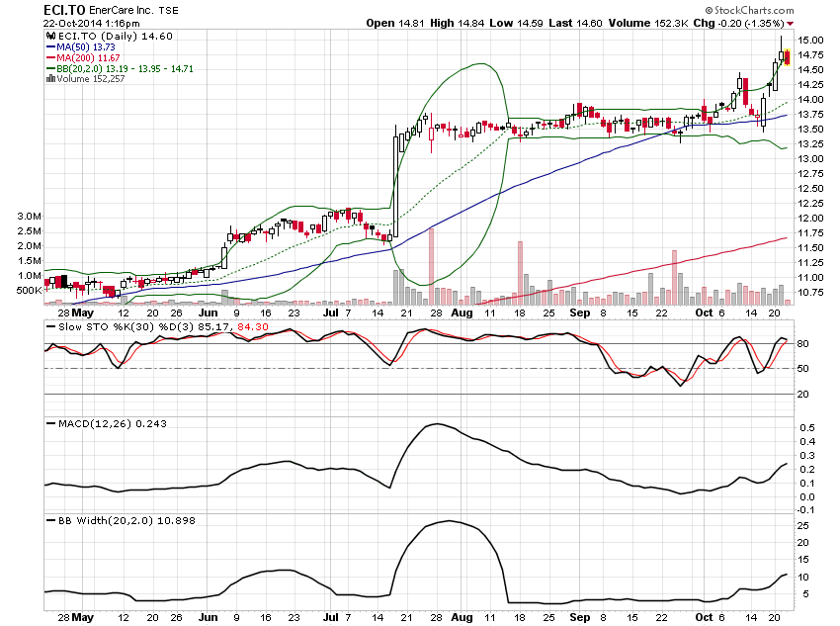Click the volume bars icon in legend
This screenshot has height=626, width=840.
tap(50, 79)
